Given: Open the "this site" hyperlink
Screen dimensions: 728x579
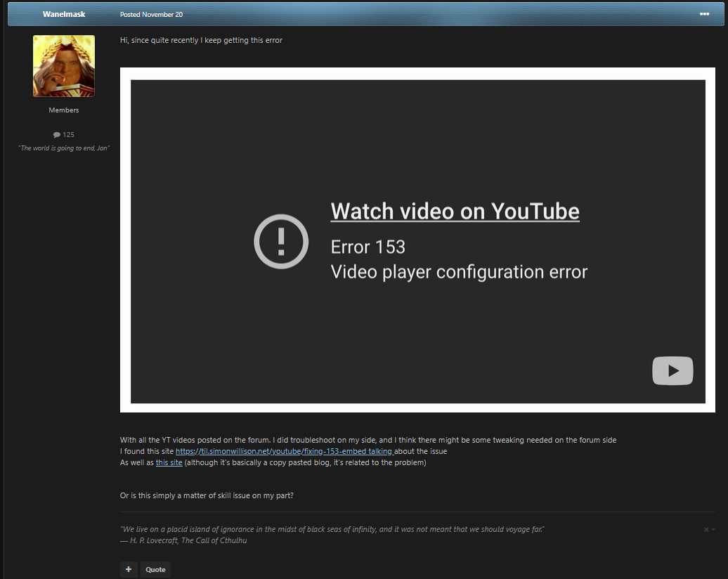Looking at the screenshot, I should tap(169, 462).
